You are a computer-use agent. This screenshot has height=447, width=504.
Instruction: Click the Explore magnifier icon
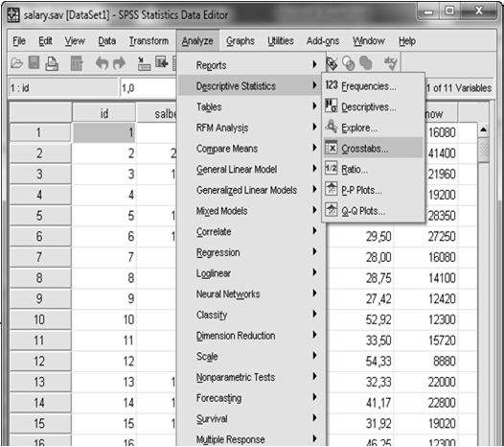tap(332, 127)
